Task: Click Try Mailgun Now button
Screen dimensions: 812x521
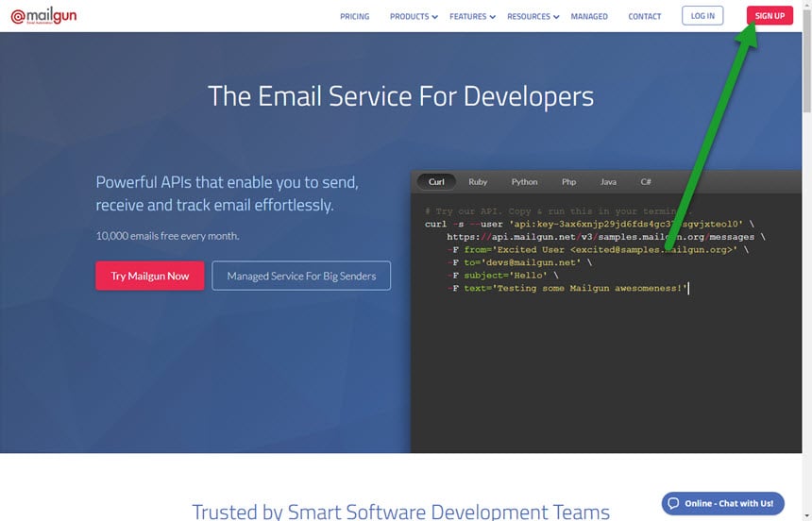Action: [150, 276]
